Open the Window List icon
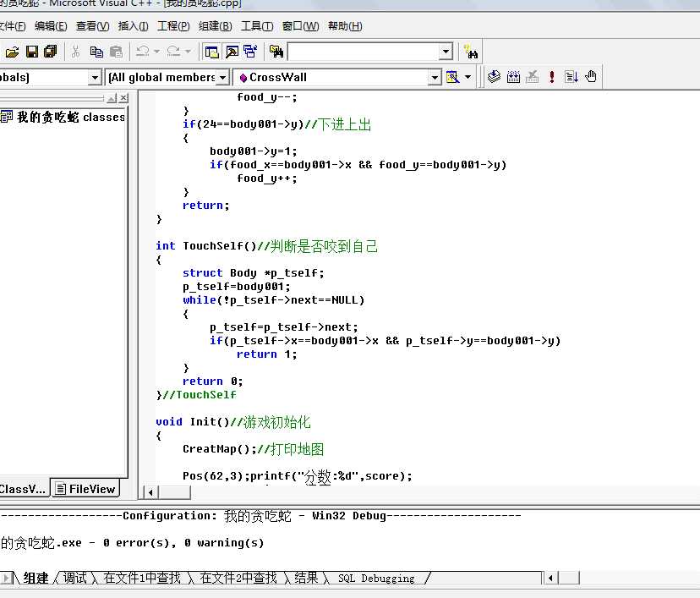This screenshot has width=700, height=598. pos(250,52)
